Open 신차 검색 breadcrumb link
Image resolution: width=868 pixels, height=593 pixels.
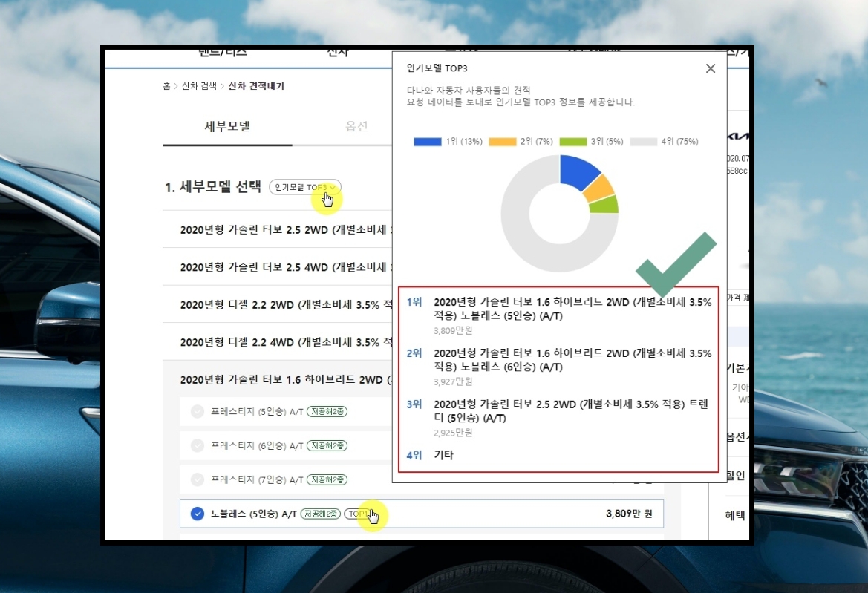(x=199, y=86)
